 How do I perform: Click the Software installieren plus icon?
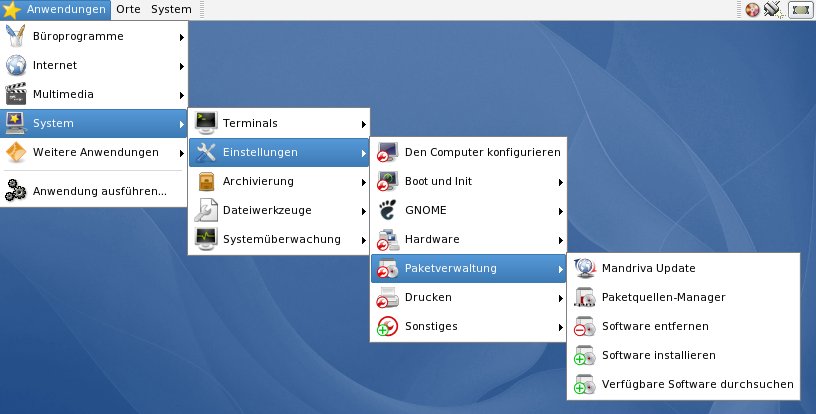click(x=585, y=355)
